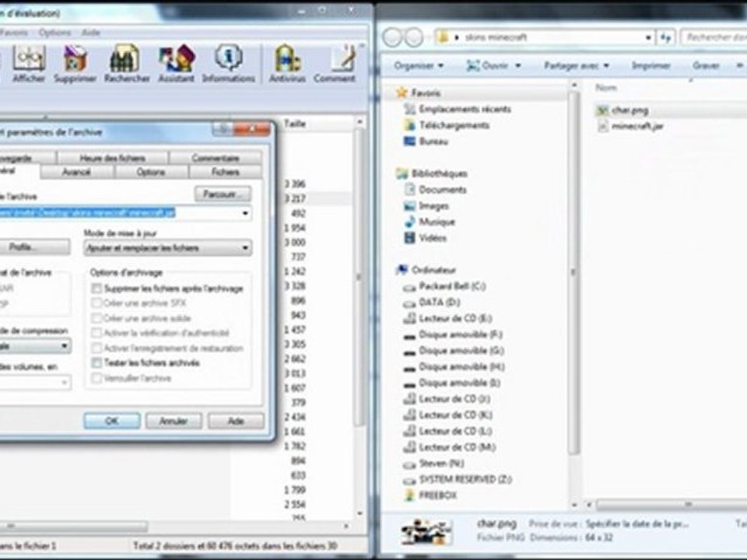Open the Documents library
Viewport: 747px width, 560px height.
436,190
